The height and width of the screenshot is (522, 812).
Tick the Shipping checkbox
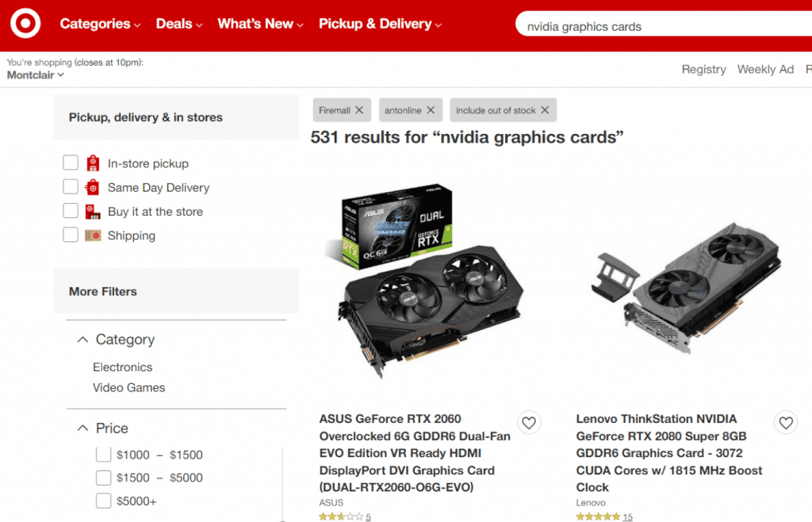pyautogui.click(x=71, y=235)
